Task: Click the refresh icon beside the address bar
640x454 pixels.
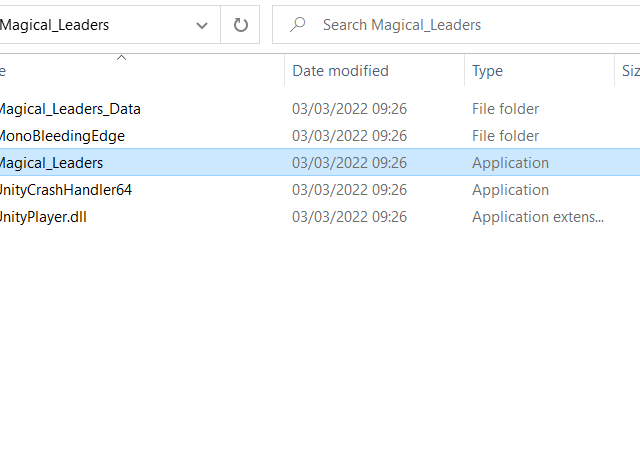Action: (240, 25)
